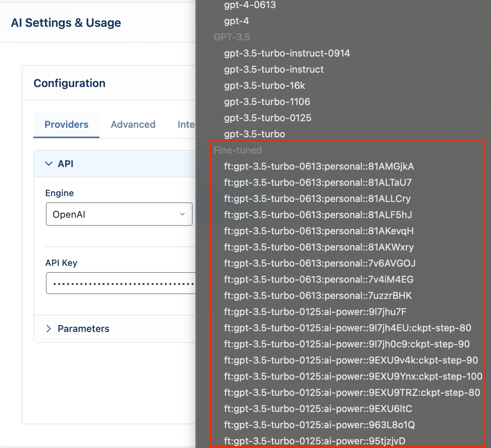The image size is (491, 448).
Task: Pick gpt-3.5-turbo-0125 base model
Action: coord(268,118)
